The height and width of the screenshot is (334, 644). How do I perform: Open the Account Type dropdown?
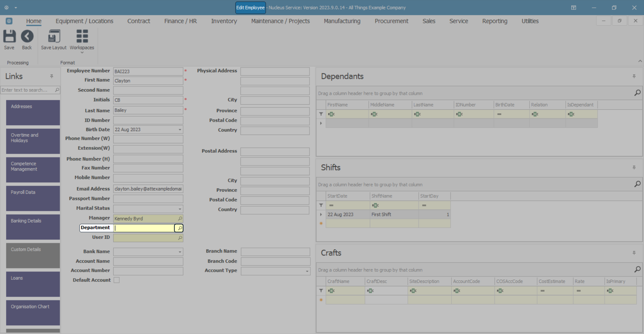click(307, 271)
